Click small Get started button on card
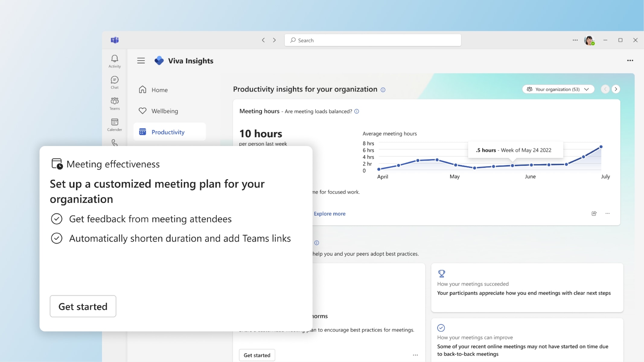 pyautogui.click(x=257, y=355)
